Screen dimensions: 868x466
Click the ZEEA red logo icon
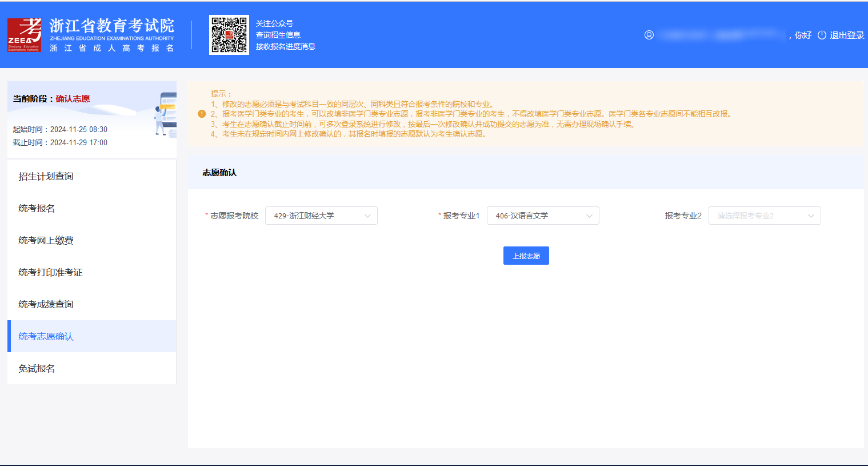pyautogui.click(x=24, y=35)
